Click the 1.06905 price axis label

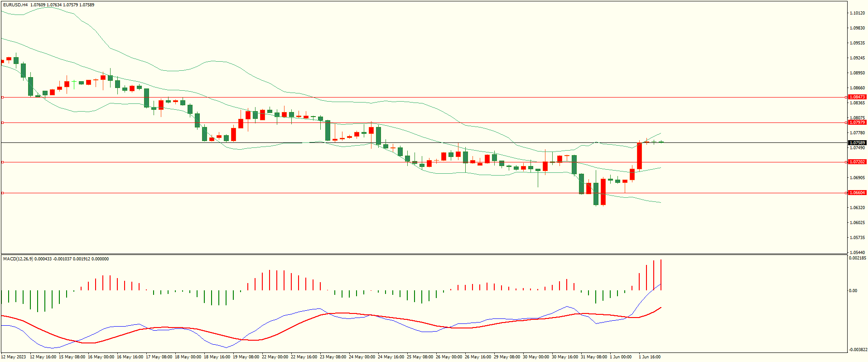(x=857, y=178)
